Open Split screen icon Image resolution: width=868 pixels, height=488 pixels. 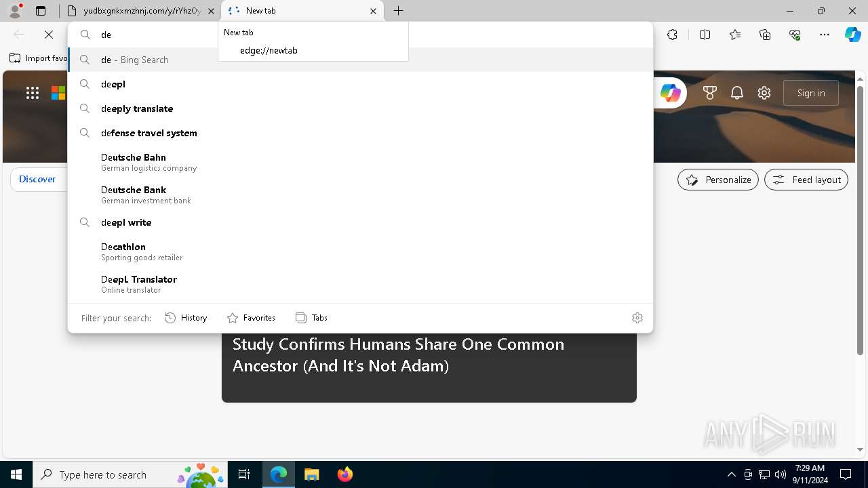705,35
